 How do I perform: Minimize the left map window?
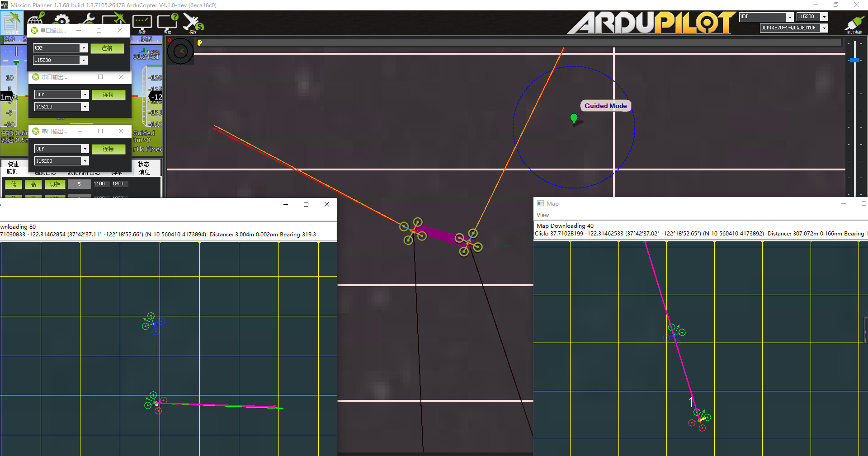286,204
